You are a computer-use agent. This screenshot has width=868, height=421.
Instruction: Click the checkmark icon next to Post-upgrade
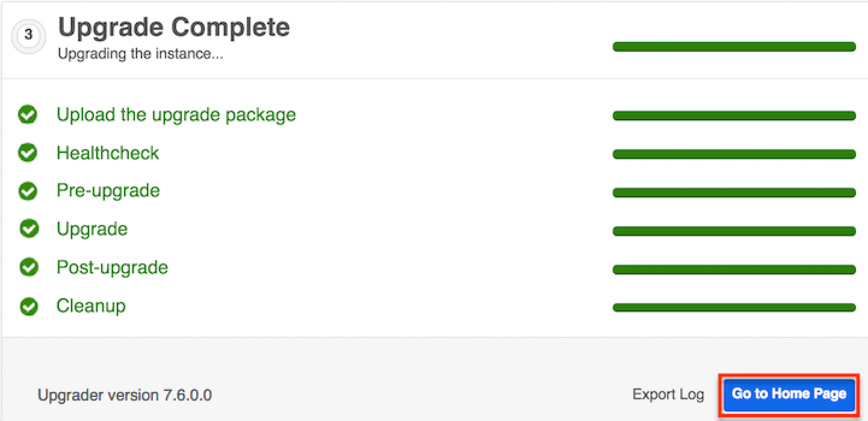(x=28, y=267)
